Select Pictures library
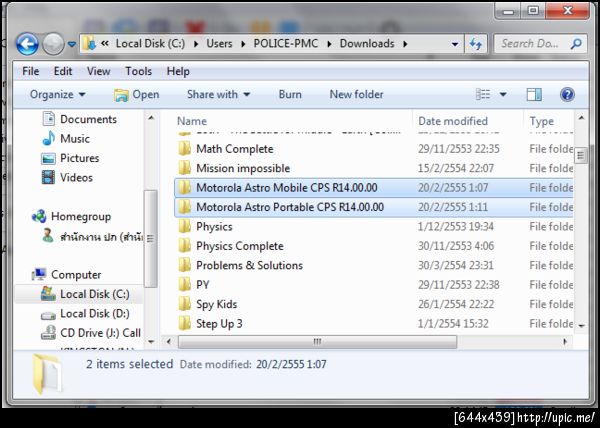Viewport: 600px width, 428px height. (70, 158)
